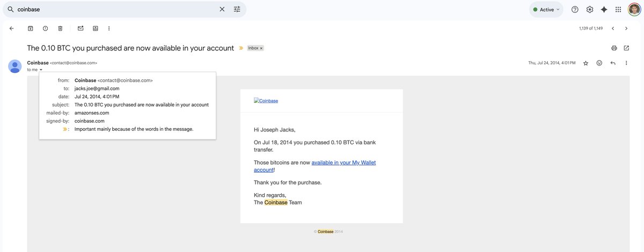644x252 pixels.
Task: Archive this email
Action: (31, 28)
